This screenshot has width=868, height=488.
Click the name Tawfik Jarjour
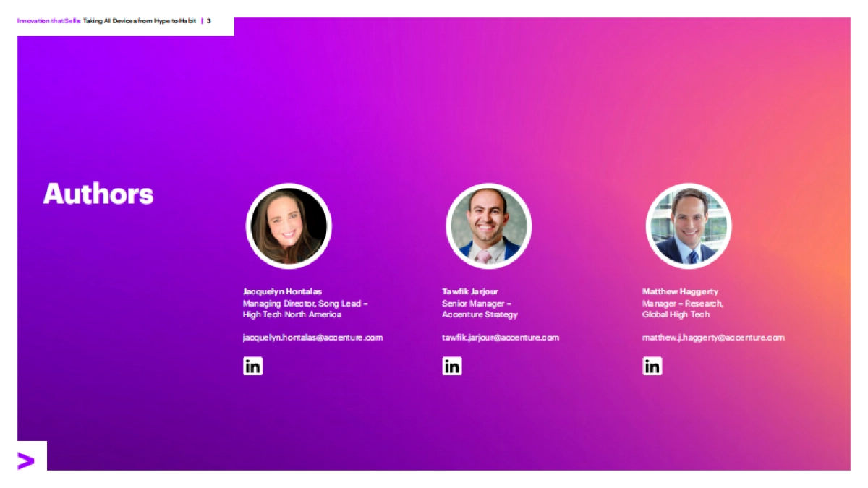[470, 291]
